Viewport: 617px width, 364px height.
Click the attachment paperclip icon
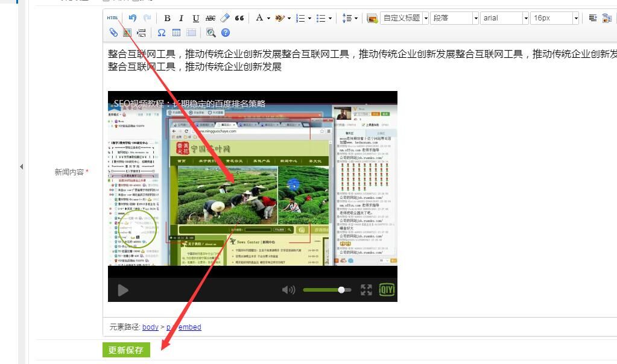pyautogui.click(x=113, y=33)
